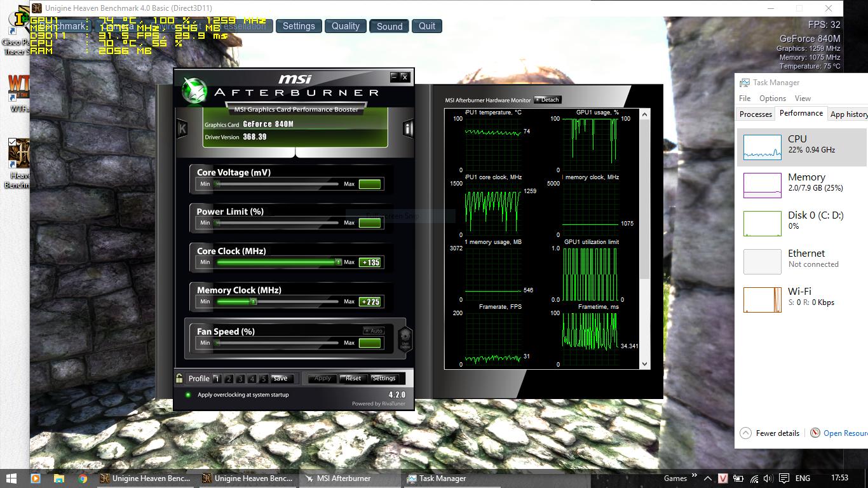The image size is (868, 488).
Task: Click the Fan Speed value field
Action: point(370,343)
